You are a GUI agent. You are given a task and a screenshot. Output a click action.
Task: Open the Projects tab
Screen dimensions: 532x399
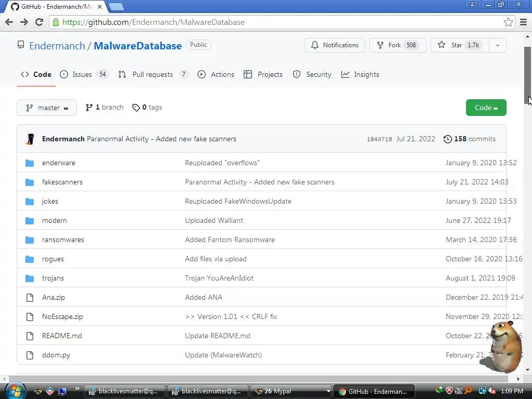click(x=263, y=74)
